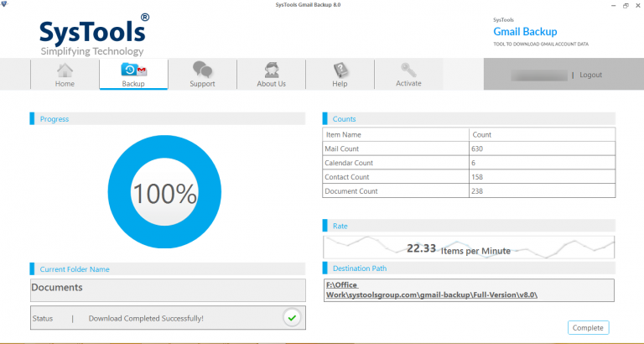Log out using the Logout link
The width and height of the screenshot is (644, 344).
tap(590, 75)
